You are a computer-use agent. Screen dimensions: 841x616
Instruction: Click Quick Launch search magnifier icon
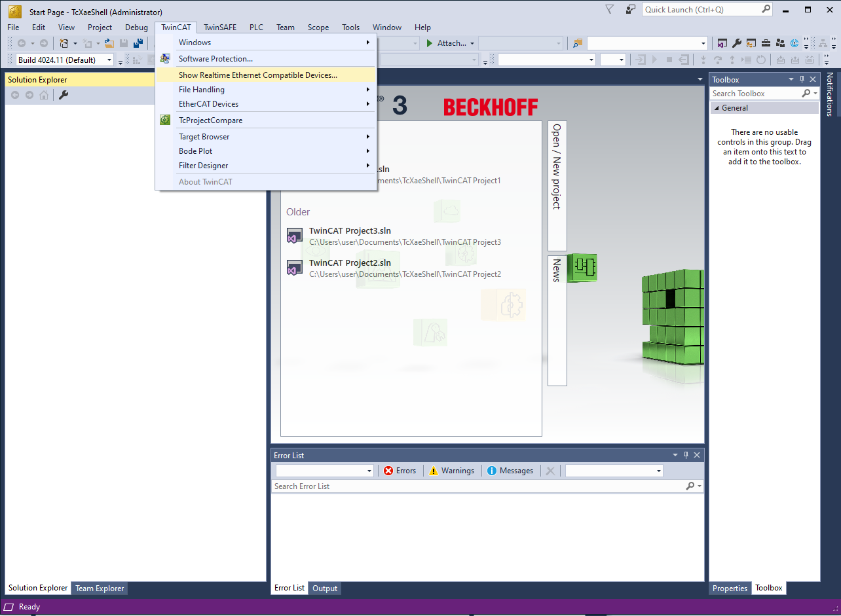(x=766, y=9)
